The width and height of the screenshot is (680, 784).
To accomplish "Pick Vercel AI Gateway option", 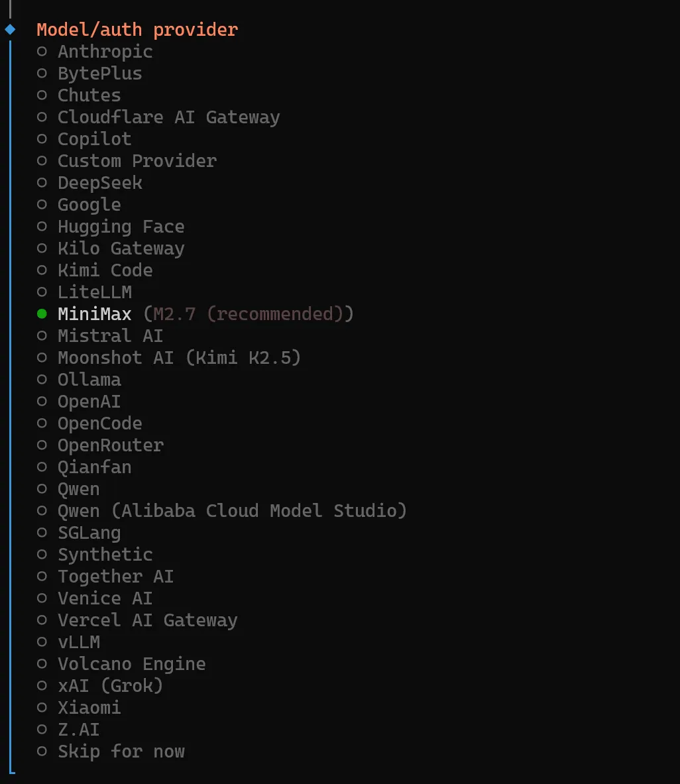I will point(147,620).
